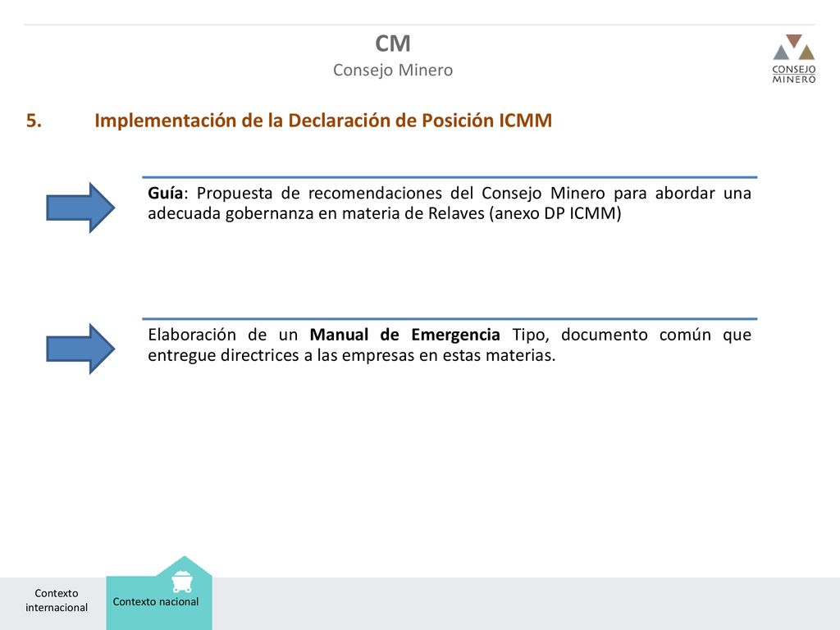Click the text adecuada gobernanza en materia de Relaves
Viewport: 840px width, 630px height.
pos(316,214)
